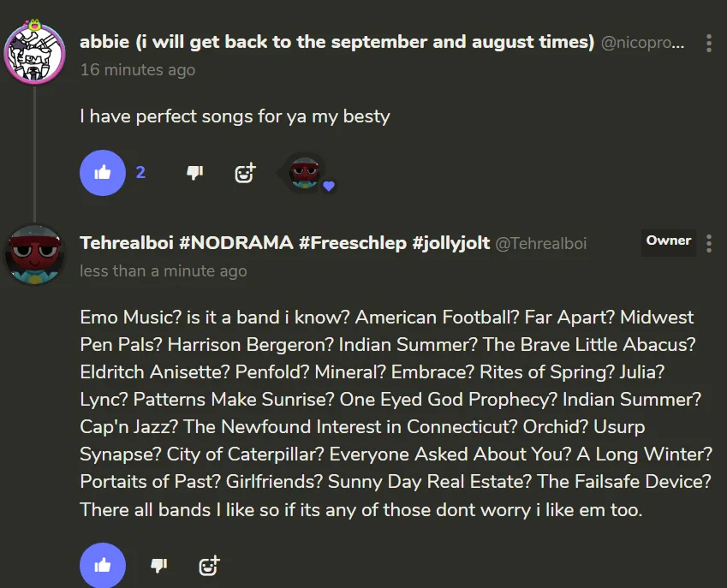
Task: Click the "less than a minute ago" timestamp
Action: tap(163, 271)
